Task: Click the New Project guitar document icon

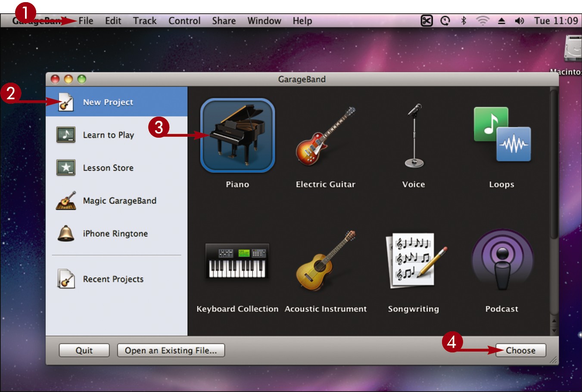Action: click(x=65, y=102)
